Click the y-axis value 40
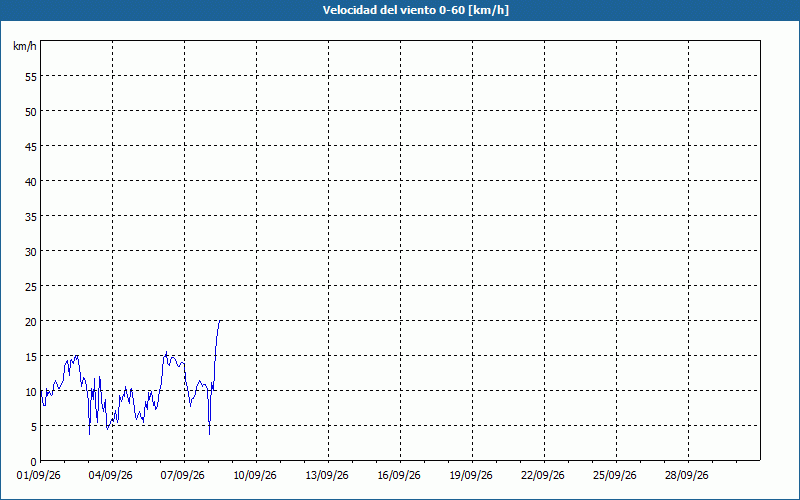The width and height of the screenshot is (800, 500). 31,182
